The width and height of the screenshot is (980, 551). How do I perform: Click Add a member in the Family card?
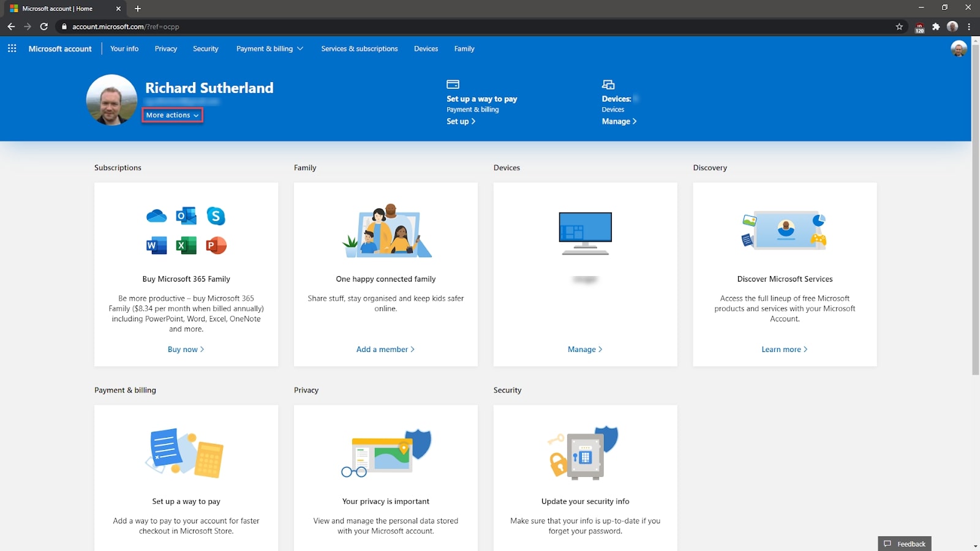click(386, 349)
